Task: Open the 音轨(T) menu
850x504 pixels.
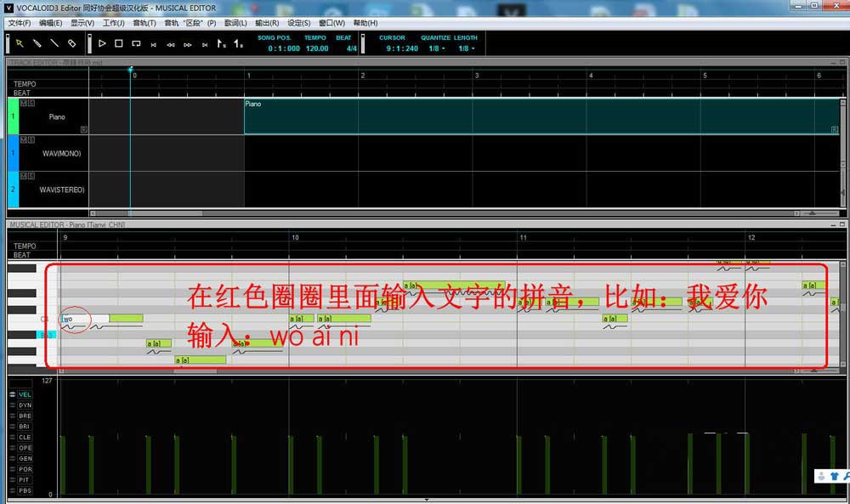Action: 144,23
